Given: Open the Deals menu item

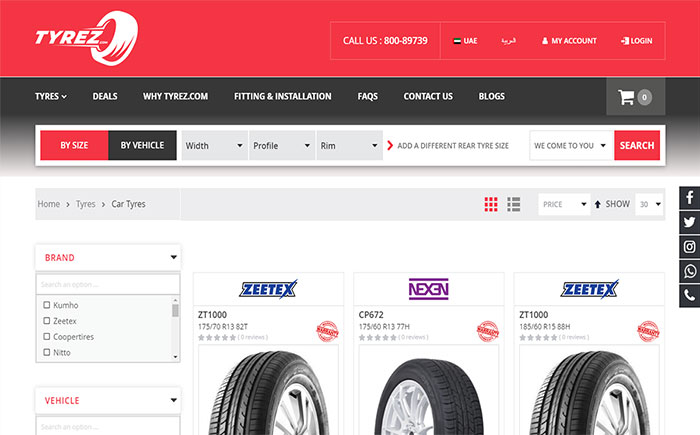Looking at the screenshot, I should (x=105, y=96).
